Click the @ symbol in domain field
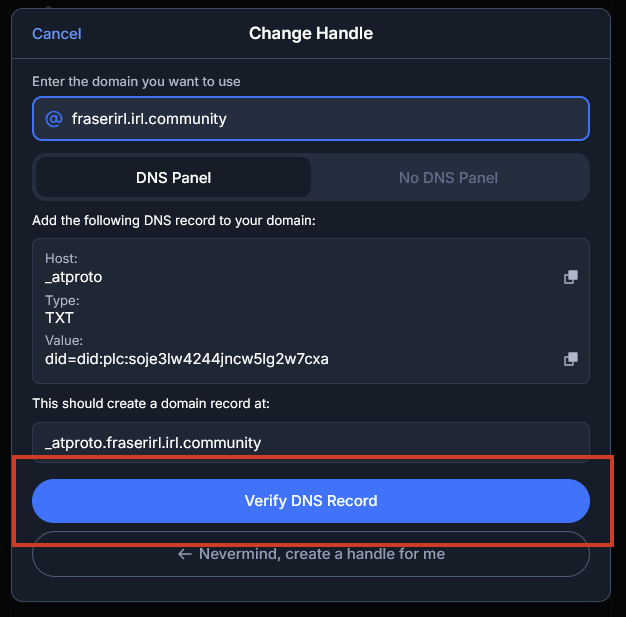 (x=54, y=119)
